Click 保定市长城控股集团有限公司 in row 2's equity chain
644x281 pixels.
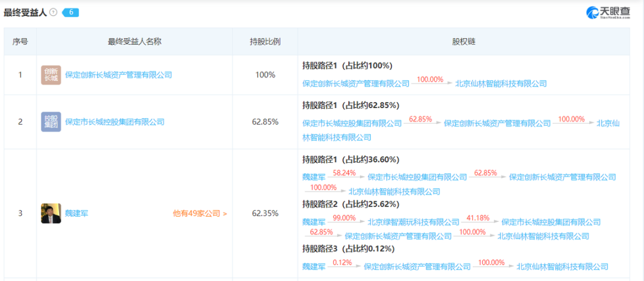[x=352, y=123]
